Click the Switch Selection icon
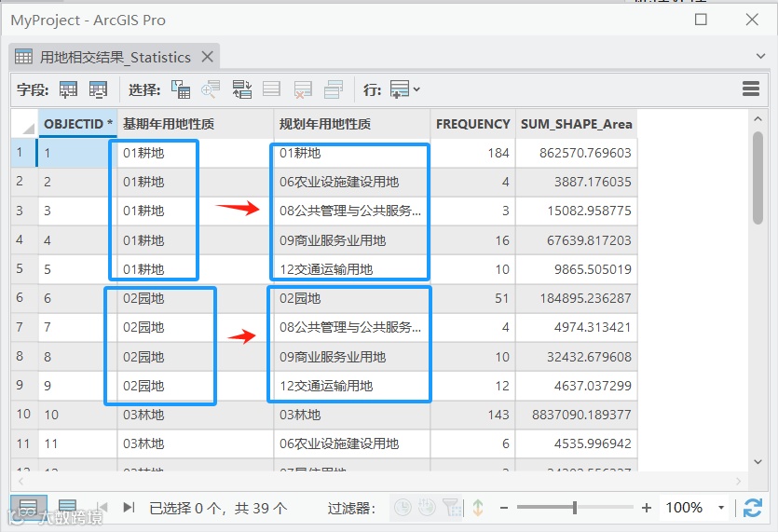This screenshot has width=778, height=532. coord(241,89)
